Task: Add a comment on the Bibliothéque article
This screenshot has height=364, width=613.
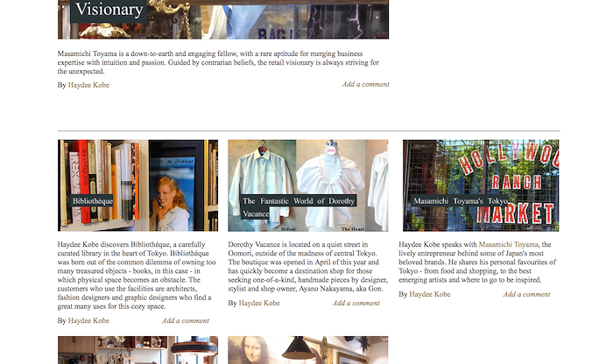Action: 186,320
